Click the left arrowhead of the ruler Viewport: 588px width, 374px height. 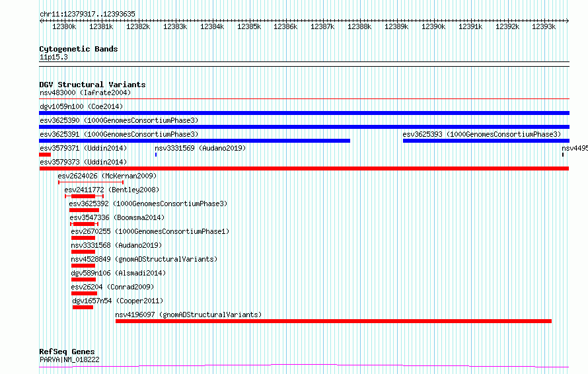tap(41, 21)
